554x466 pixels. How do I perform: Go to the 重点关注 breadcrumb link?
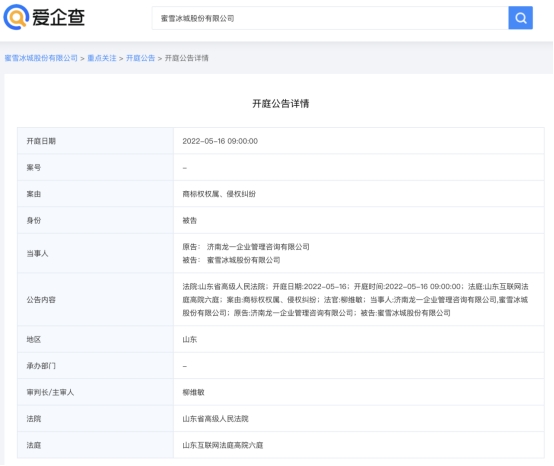[x=102, y=58]
